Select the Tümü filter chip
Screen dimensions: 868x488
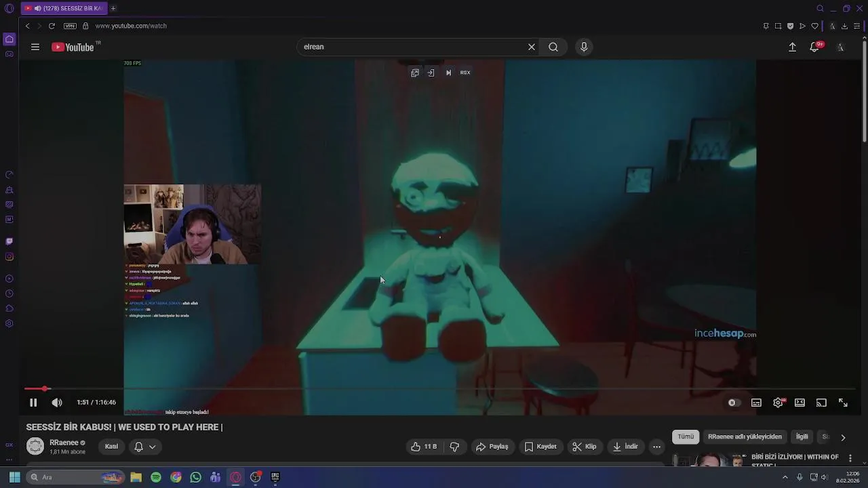pyautogui.click(x=686, y=437)
